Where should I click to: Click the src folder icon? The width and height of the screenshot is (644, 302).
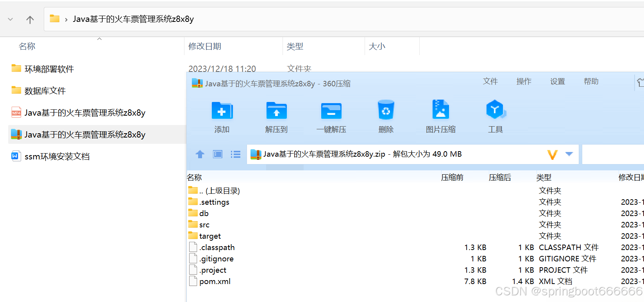193,224
